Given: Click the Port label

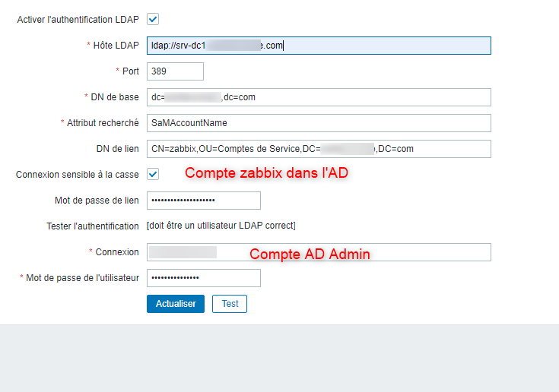Looking at the screenshot, I should coord(131,71).
